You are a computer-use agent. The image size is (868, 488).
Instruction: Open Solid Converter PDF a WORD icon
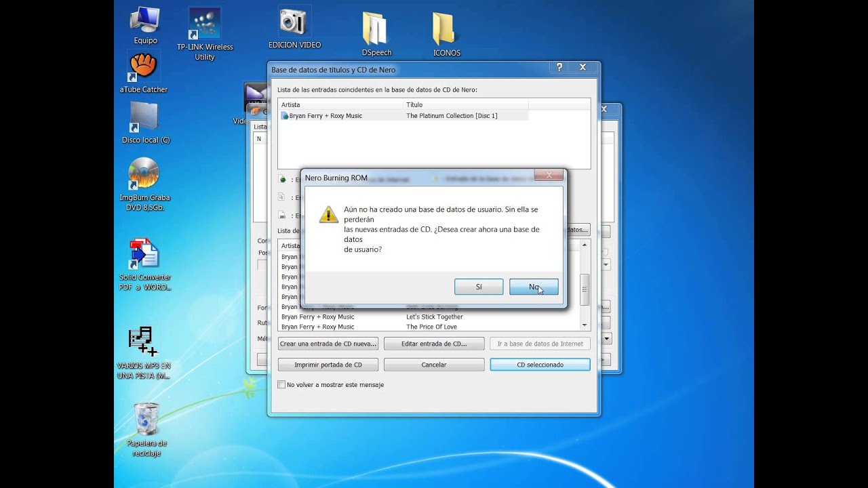coord(144,264)
